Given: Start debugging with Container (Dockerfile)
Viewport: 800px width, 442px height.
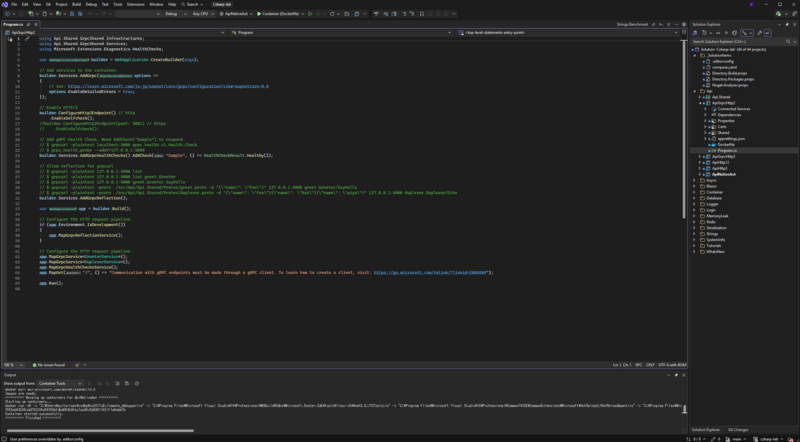Looking at the screenshot, I should (278, 14).
